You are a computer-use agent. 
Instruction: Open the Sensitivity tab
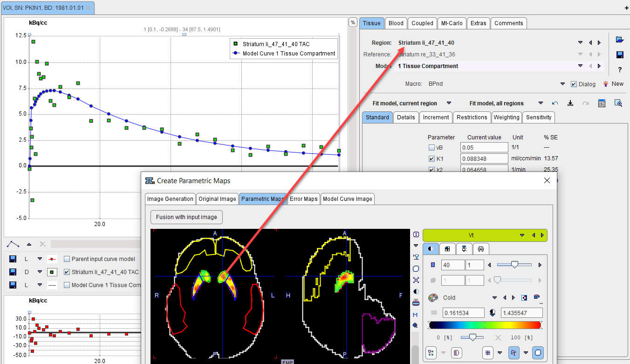coord(539,117)
